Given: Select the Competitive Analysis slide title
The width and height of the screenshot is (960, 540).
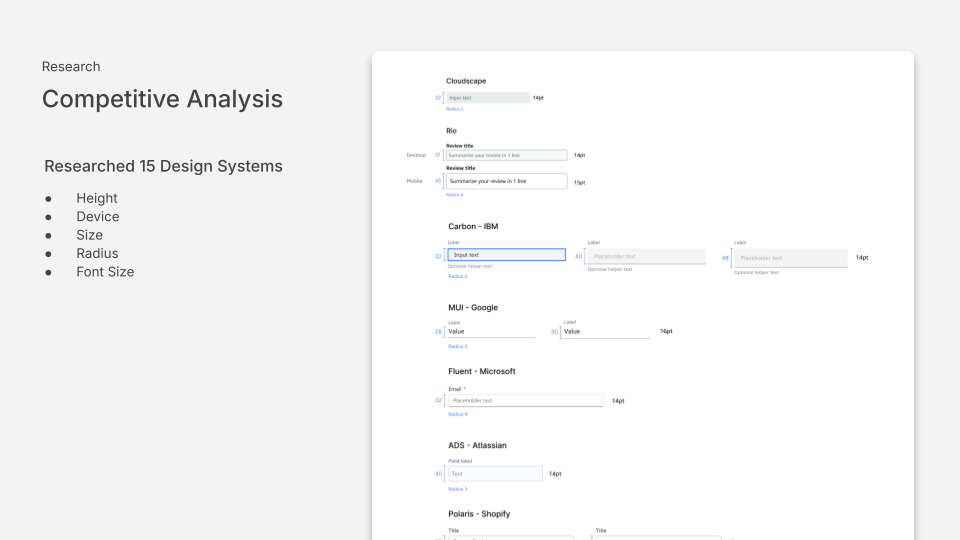Looking at the screenshot, I should (162, 99).
